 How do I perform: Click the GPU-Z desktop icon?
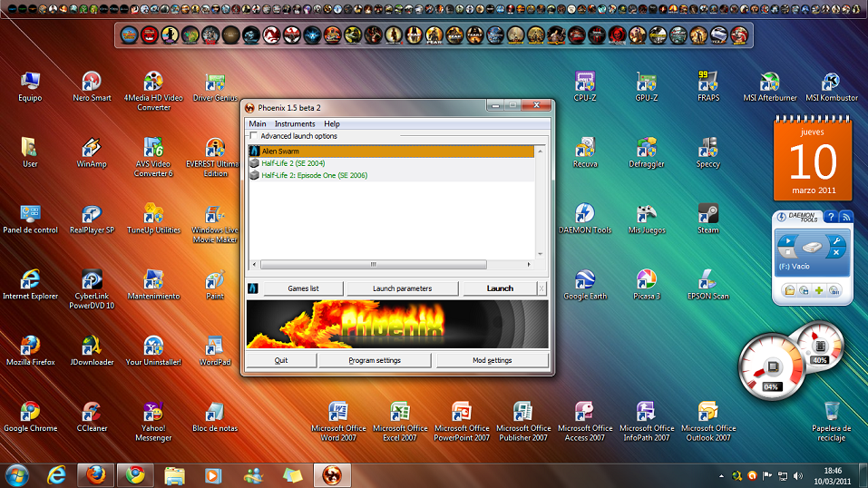[647, 86]
